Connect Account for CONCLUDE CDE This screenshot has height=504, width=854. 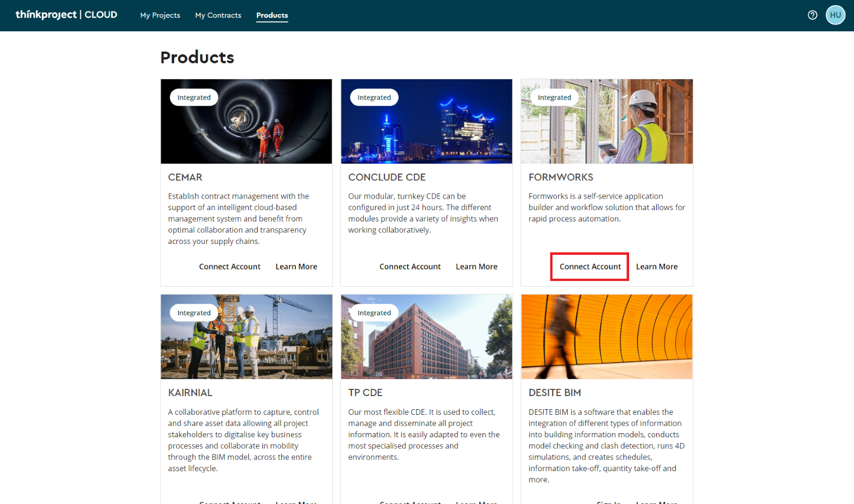(410, 266)
